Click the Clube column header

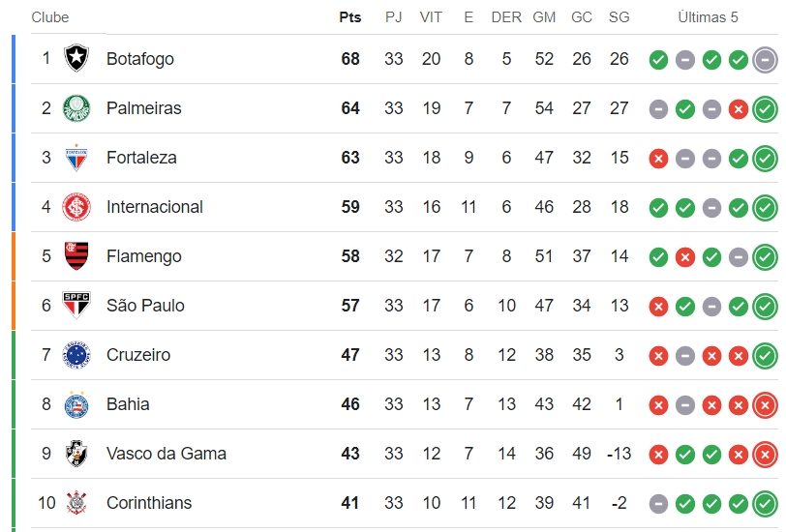(50, 17)
